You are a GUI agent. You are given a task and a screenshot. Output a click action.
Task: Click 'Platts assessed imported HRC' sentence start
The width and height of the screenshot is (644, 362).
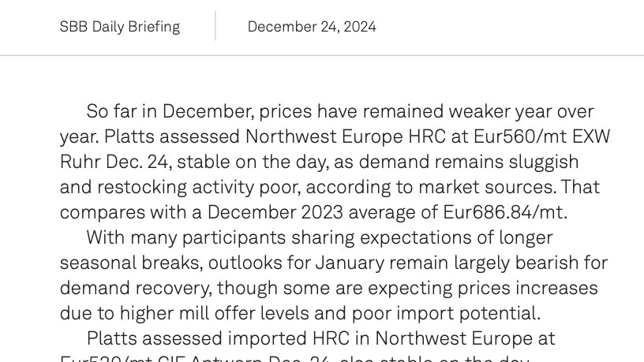coord(218,338)
